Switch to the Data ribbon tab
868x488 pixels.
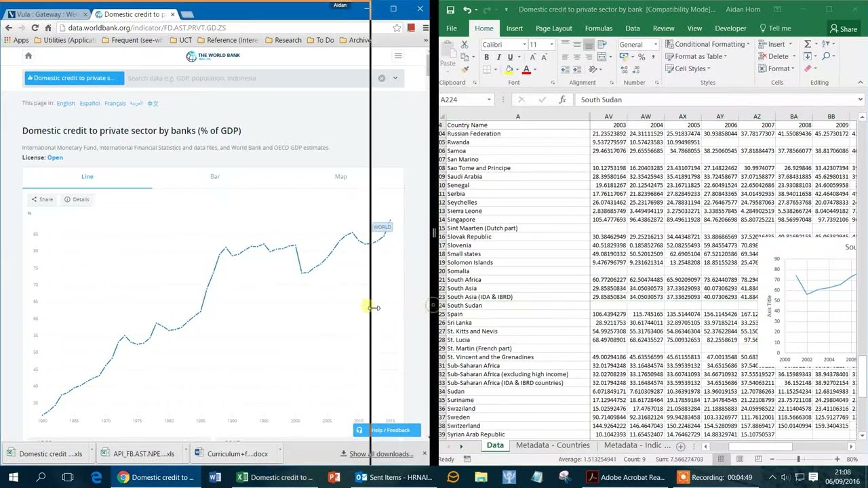(633, 28)
